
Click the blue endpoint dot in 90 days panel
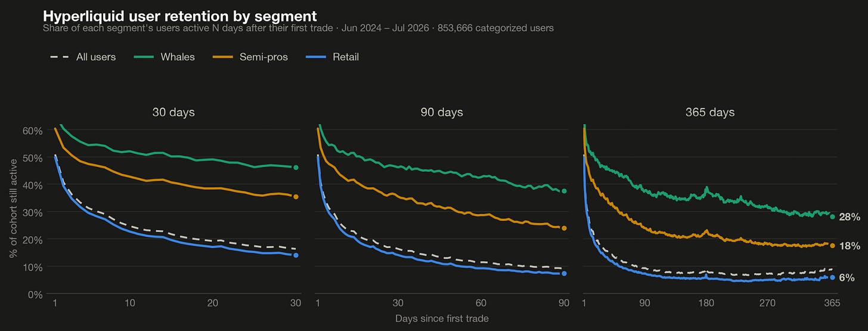[x=564, y=274]
